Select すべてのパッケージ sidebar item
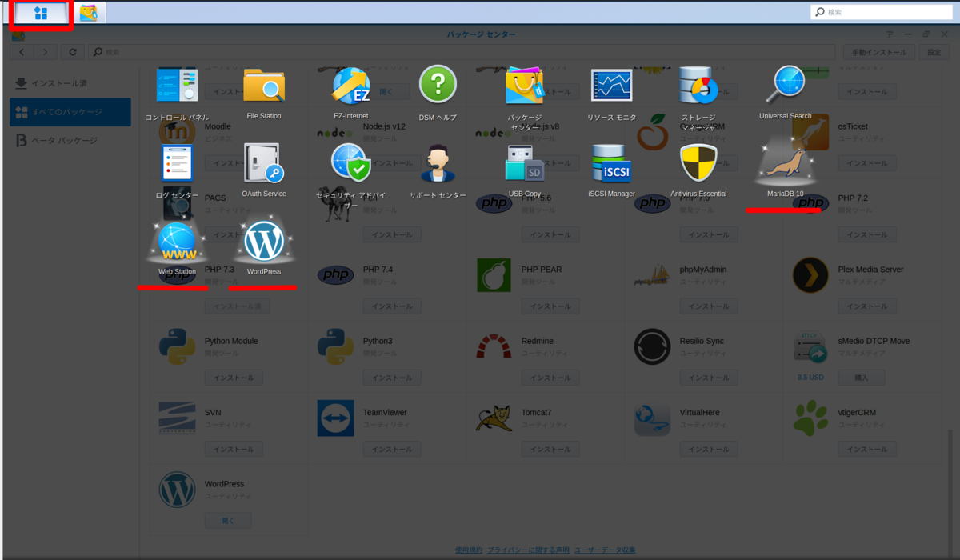960x560 pixels. (x=70, y=112)
